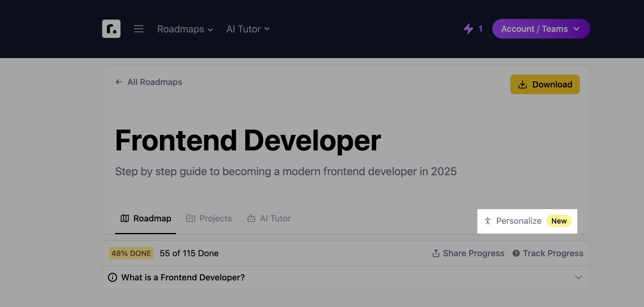Open the Account / Teams dropdown

pyautogui.click(x=541, y=29)
